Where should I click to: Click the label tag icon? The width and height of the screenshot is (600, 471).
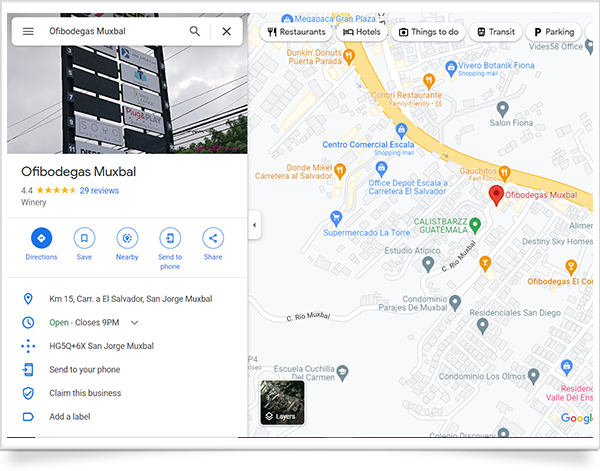tap(28, 417)
